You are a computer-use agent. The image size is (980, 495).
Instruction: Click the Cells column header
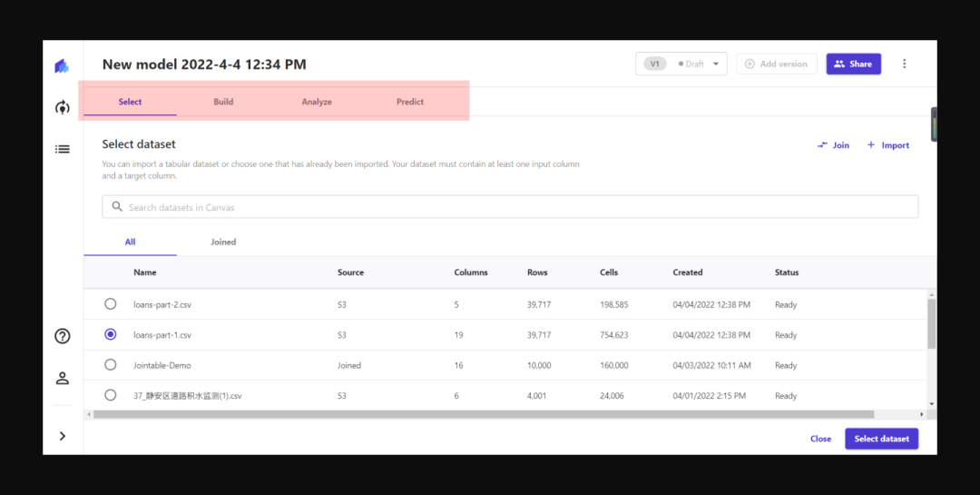point(609,272)
